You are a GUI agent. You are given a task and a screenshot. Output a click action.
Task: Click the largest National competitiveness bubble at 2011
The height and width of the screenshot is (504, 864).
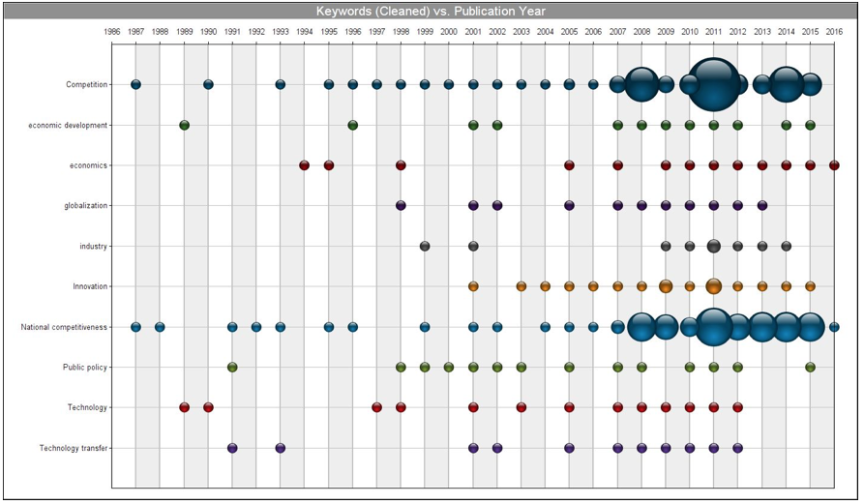coord(714,327)
